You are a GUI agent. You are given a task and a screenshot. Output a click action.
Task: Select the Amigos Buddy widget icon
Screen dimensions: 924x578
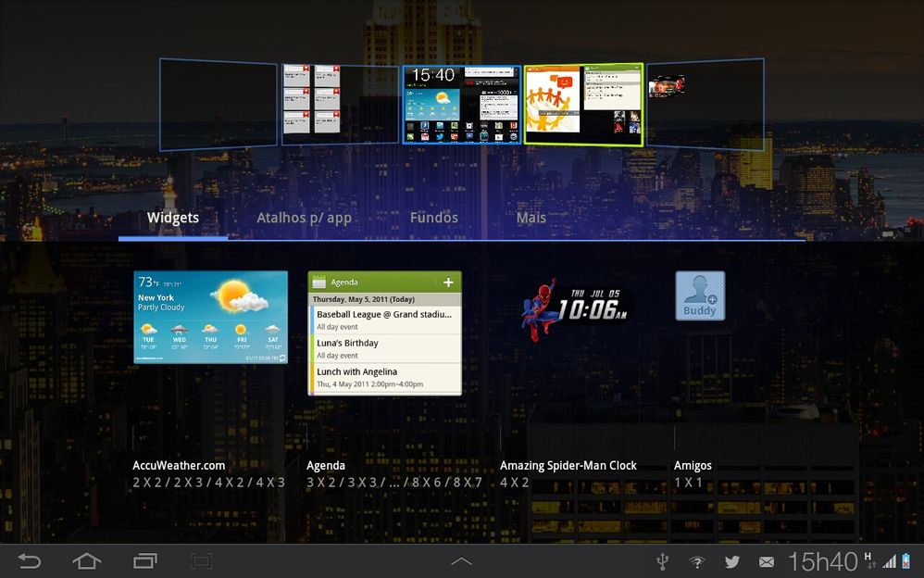[x=700, y=296]
